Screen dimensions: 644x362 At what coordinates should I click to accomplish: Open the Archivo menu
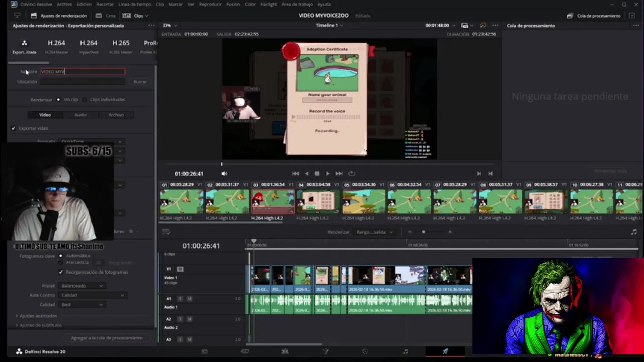coord(64,4)
